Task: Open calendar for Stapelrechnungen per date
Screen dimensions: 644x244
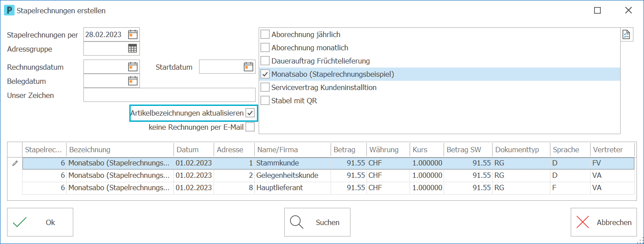Action: [x=133, y=34]
